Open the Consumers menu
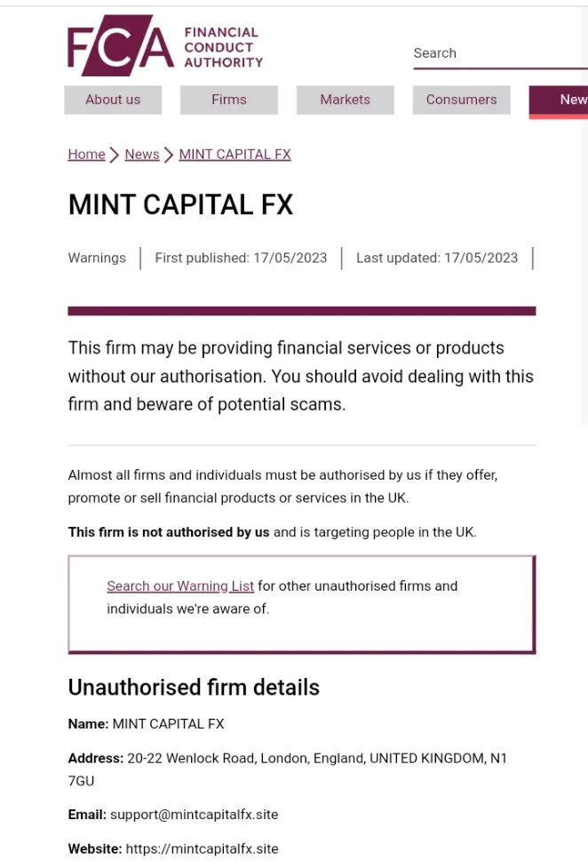This screenshot has height=868, width=588. click(x=461, y=100)
